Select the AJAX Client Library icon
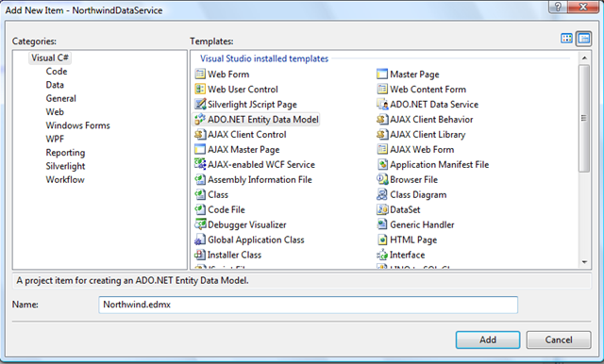This screenshot has height=364, width=604. [x=382, y=134]
